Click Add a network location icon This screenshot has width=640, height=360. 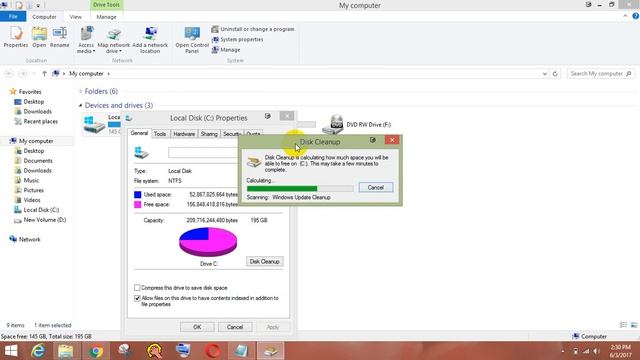tap(150, 40)
